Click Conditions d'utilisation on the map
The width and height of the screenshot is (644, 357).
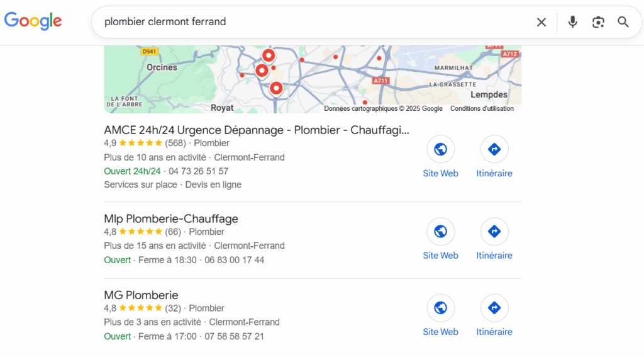point(482,108)
